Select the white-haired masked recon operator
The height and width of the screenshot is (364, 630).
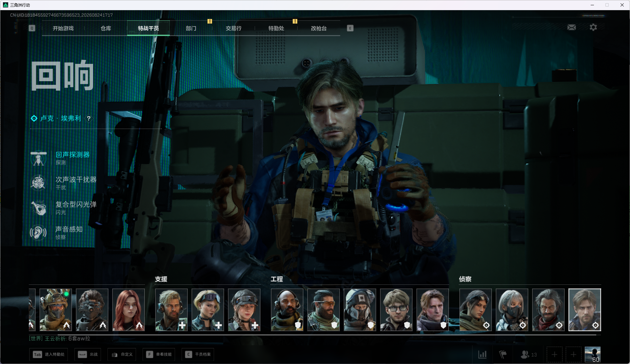(512, 310)
